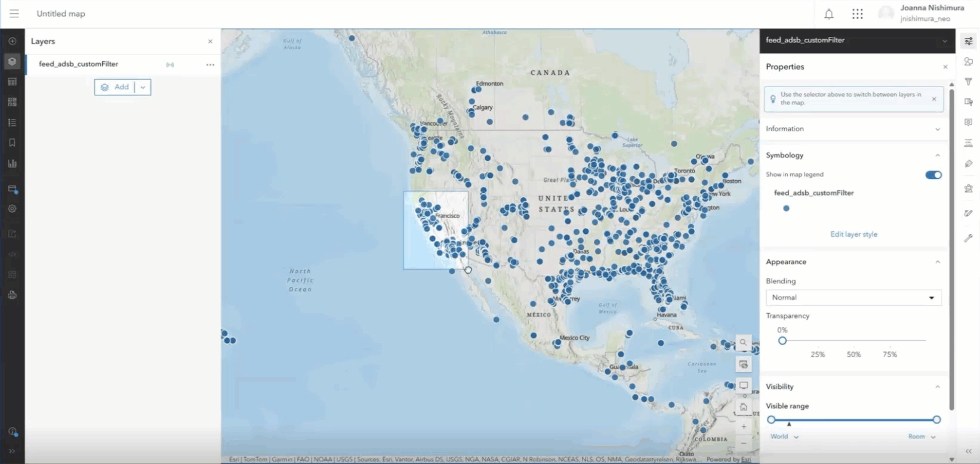The image size is (980, 464).
Task: Close the Layers panel
Action: pos(210,41)
